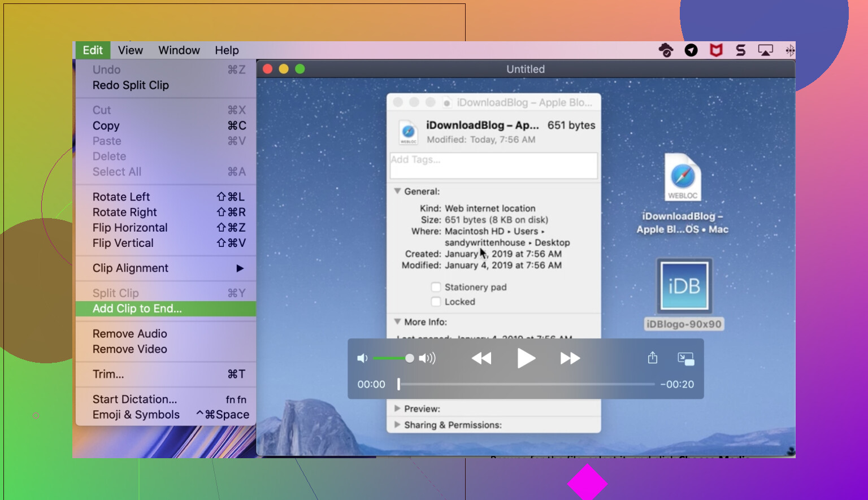Click the video timeline scrubber track

tap(526, 384)
